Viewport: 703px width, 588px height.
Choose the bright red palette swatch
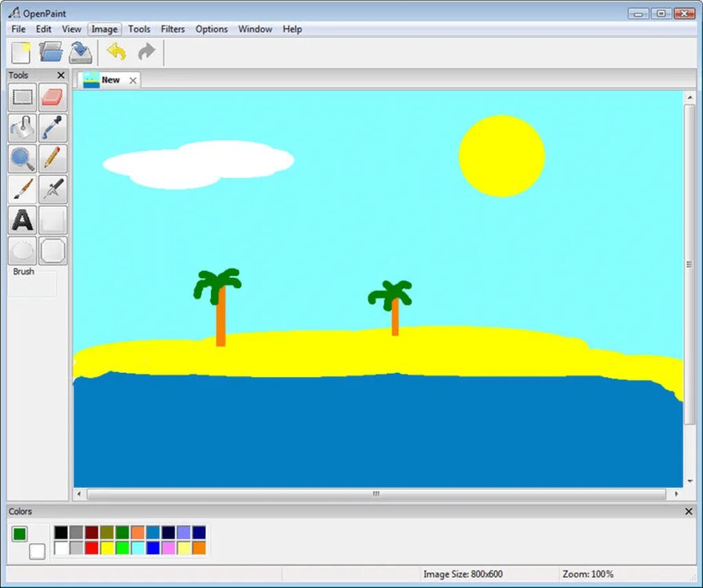[x=92, y=547]
